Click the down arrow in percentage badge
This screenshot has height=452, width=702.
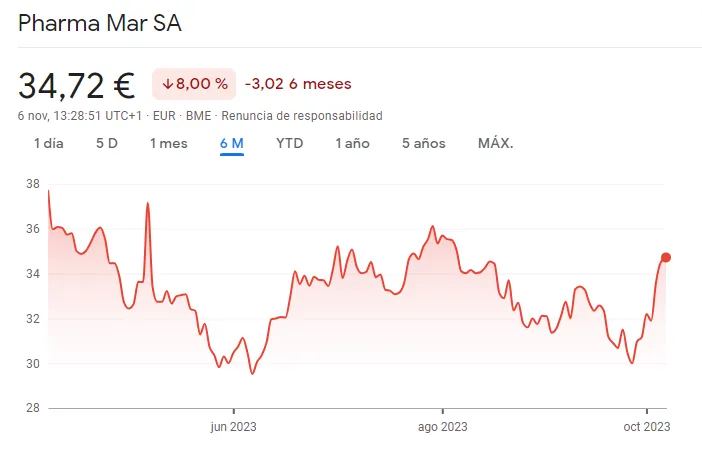tap(167, 84)
